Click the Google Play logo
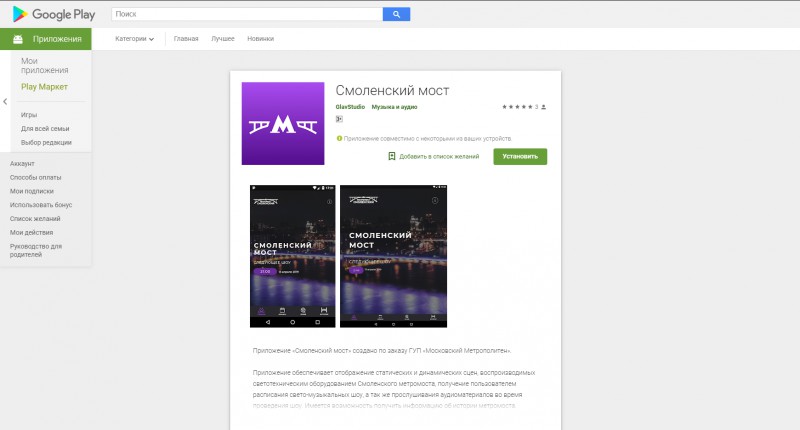 tap(54, 14)
